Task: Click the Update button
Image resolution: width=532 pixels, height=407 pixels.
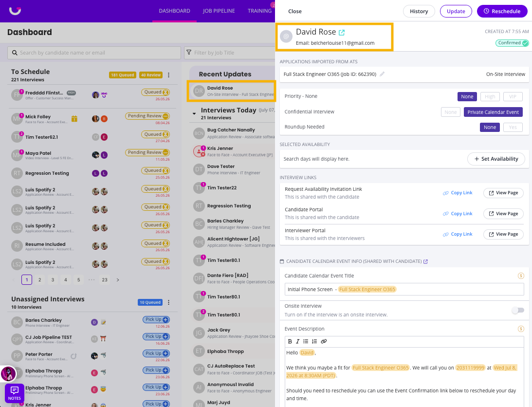Action: [456, 11]
